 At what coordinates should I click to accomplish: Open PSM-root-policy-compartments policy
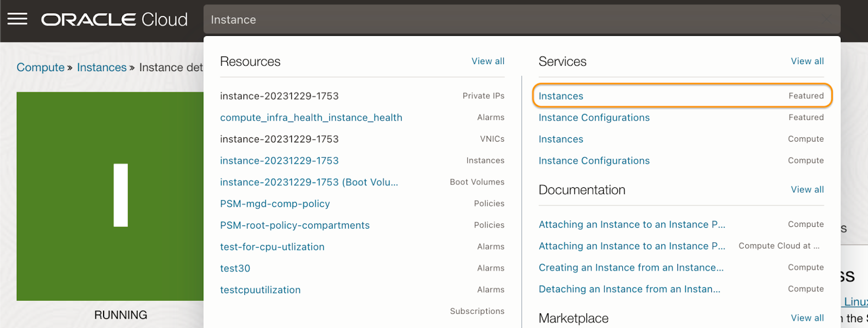click(x=295, y=225)
